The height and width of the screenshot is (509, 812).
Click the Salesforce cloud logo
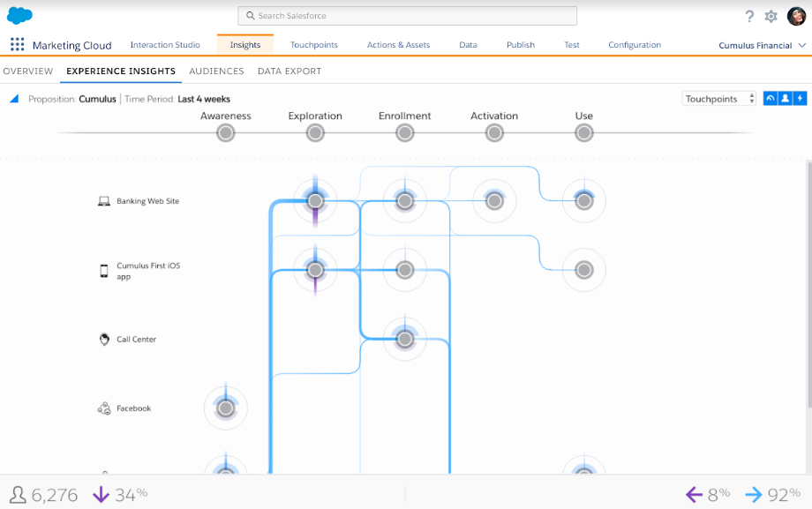(x=19, y=16)
